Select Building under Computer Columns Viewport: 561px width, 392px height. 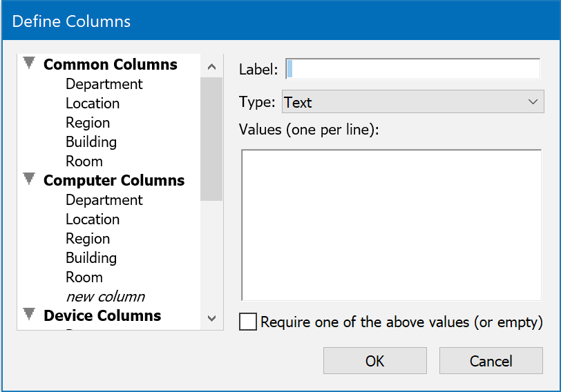click(91, 258)
